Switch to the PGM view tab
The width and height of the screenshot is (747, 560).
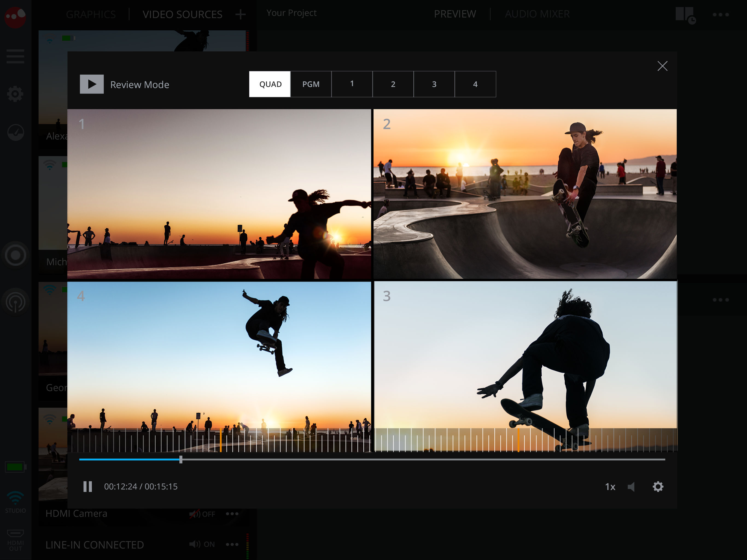[311, 84]
